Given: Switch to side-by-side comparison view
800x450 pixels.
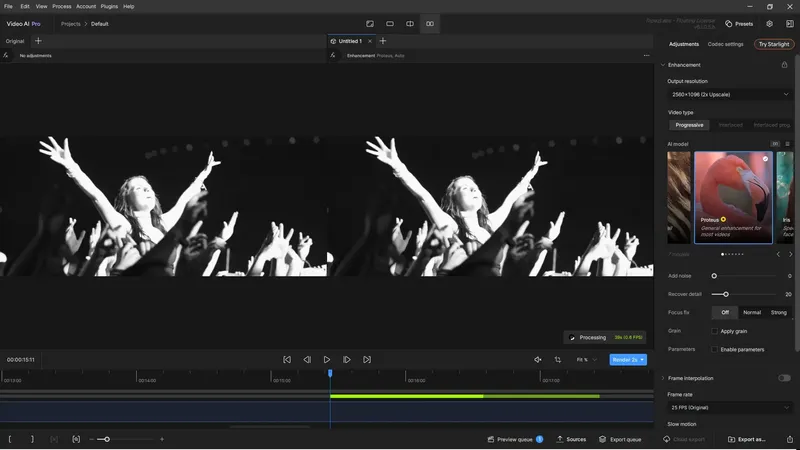Looking at the screenshot, I should (430, 23).
